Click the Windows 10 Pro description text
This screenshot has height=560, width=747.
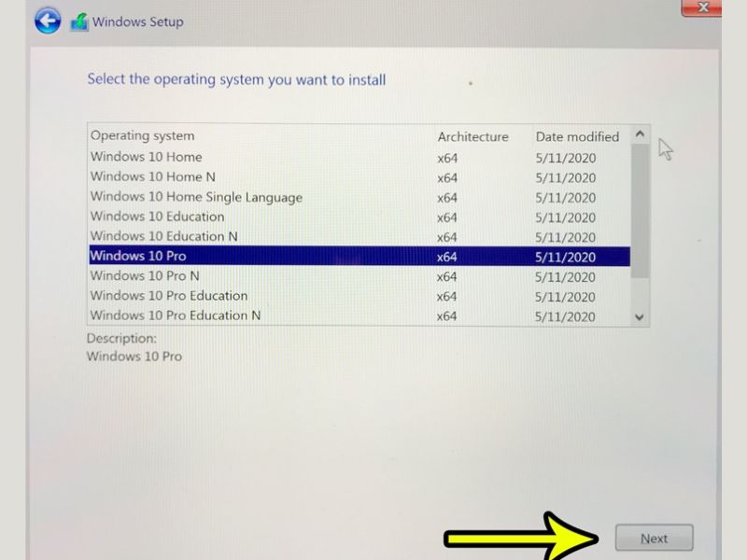134,357
